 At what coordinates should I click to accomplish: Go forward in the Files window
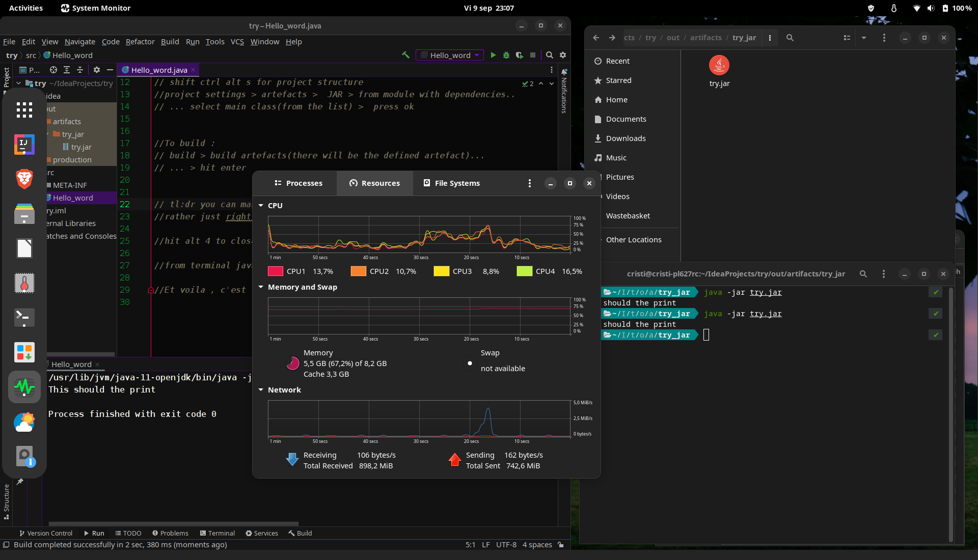[612, 38]
